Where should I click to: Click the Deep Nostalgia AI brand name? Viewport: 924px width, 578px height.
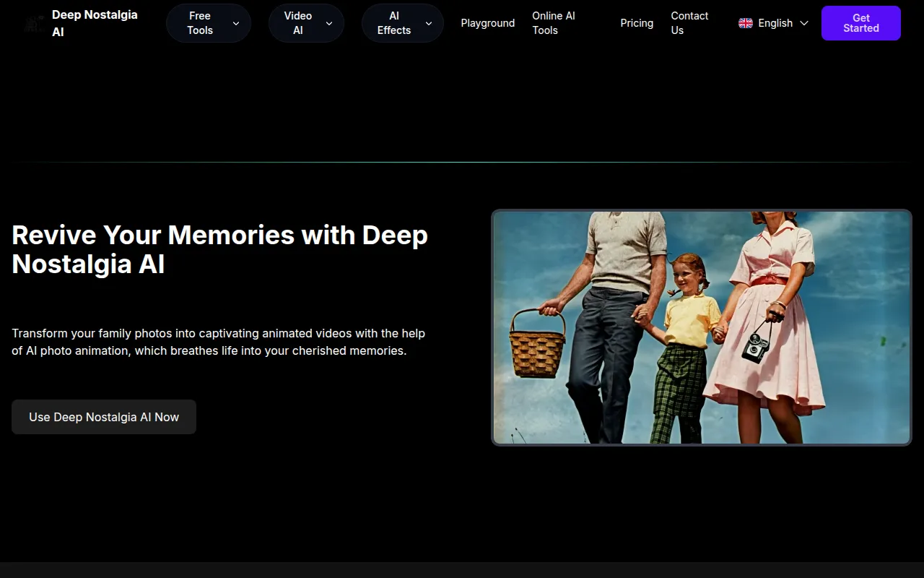(94, 23)
